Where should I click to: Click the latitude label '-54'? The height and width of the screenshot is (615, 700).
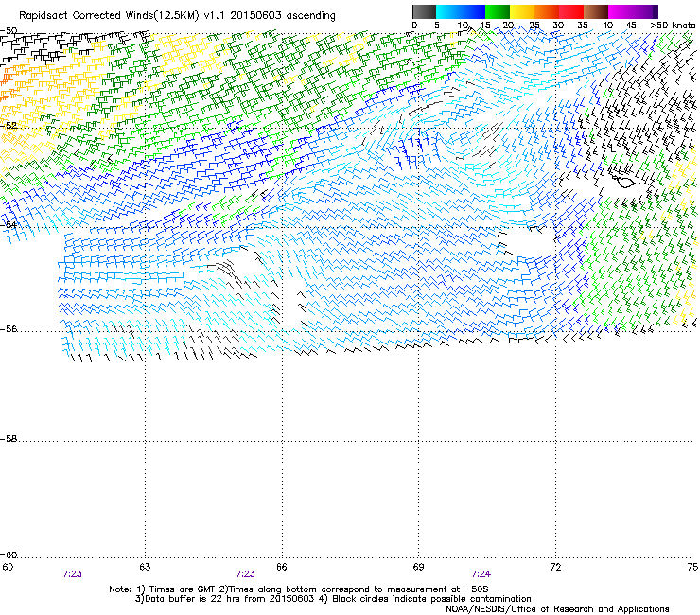click(9, 224)
